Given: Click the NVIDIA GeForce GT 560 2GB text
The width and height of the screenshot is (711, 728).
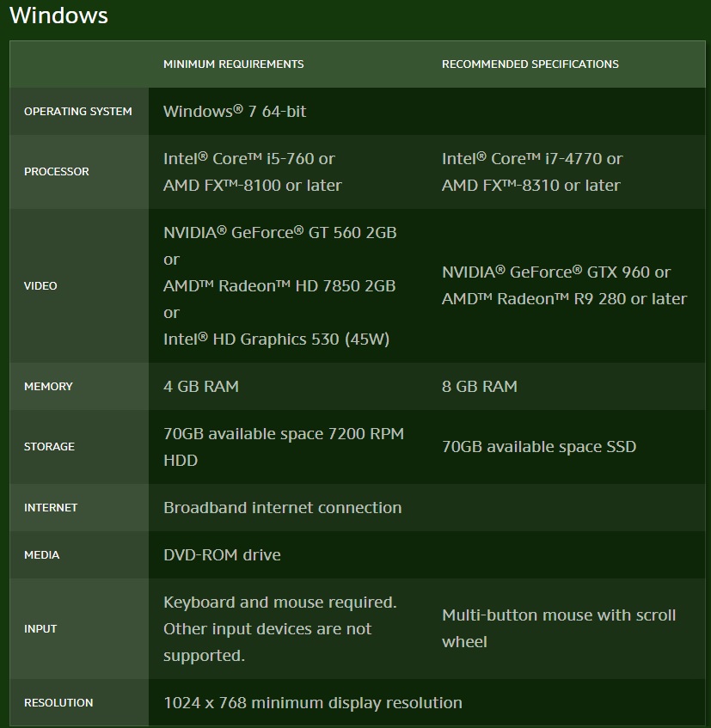Looking at the screenshot, I should 279,232.
